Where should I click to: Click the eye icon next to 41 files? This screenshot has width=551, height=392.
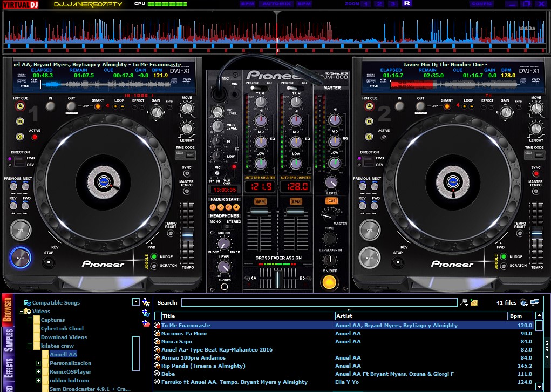522,303
